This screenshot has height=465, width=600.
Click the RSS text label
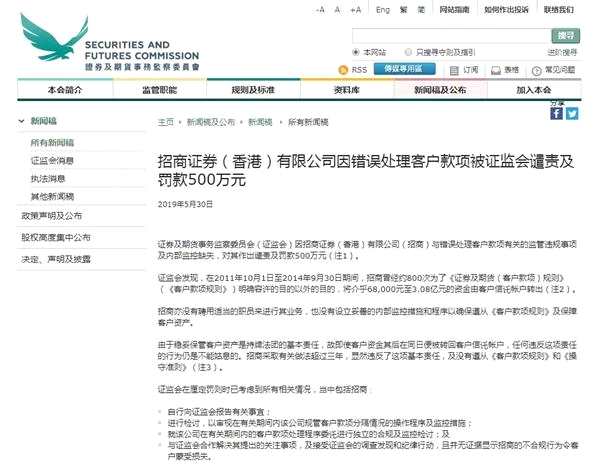[x=359, y=70]
